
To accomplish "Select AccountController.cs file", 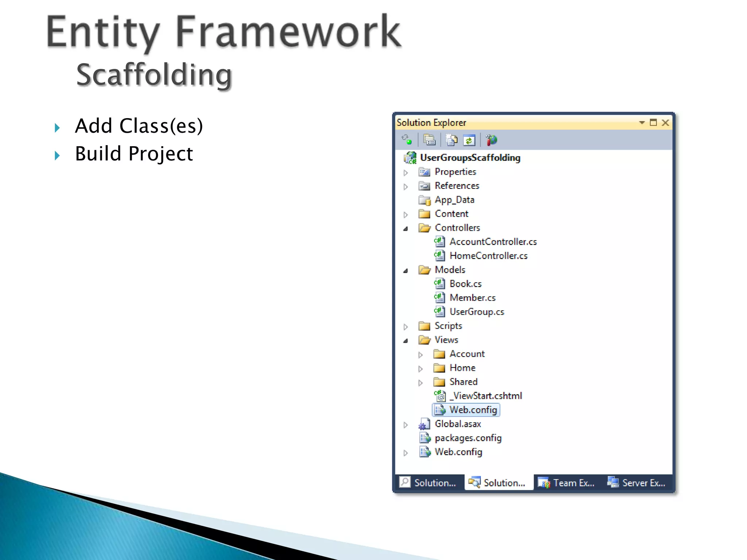I will coord(493,242).
